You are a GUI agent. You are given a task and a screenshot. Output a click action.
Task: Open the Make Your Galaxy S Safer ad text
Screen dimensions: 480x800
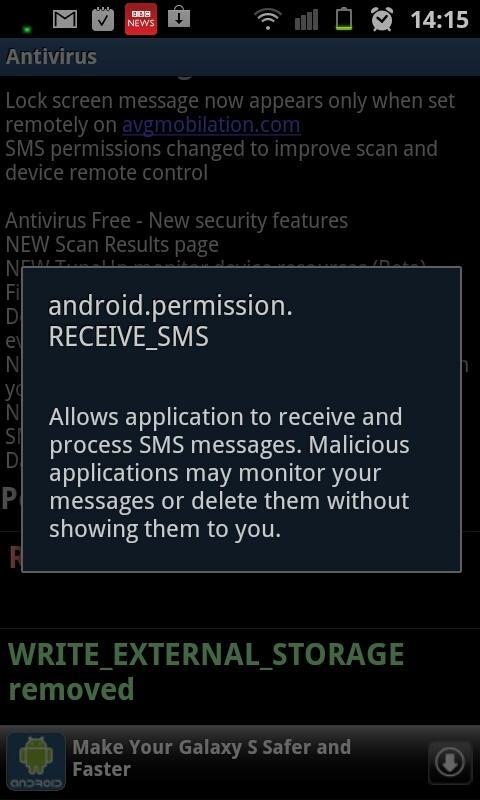pos(212,758)
